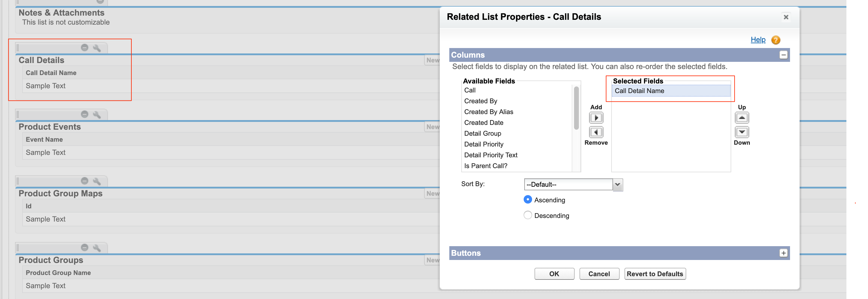This screenshot has height=299, width=868.
Task: Expand the Buttons section
Action: [783, 253]
